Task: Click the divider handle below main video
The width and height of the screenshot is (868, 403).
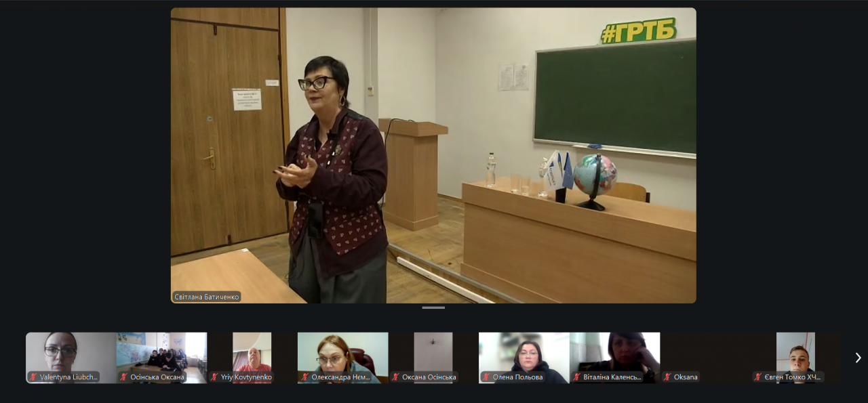Action: [433, 307]
